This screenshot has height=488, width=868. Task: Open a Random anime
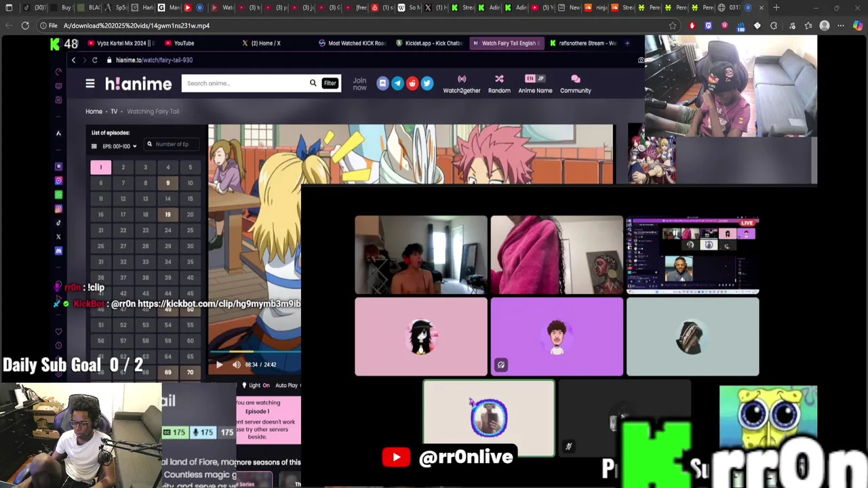[x=499, y=84]
